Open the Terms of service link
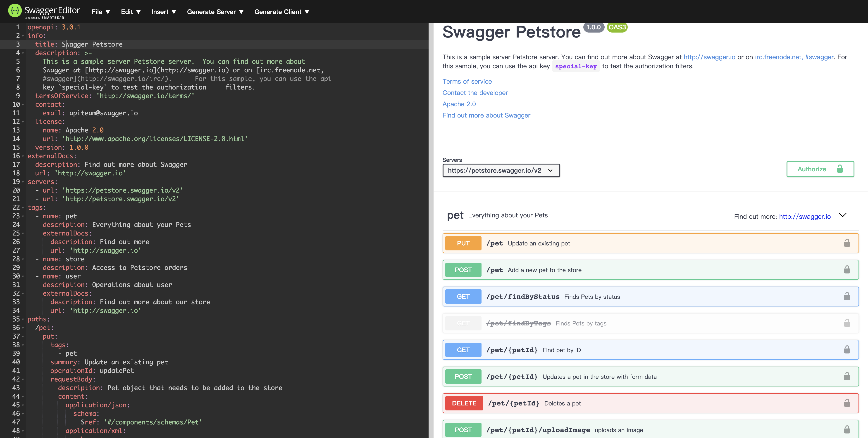This screenshot has height=438, width=868. coord(467,81)
